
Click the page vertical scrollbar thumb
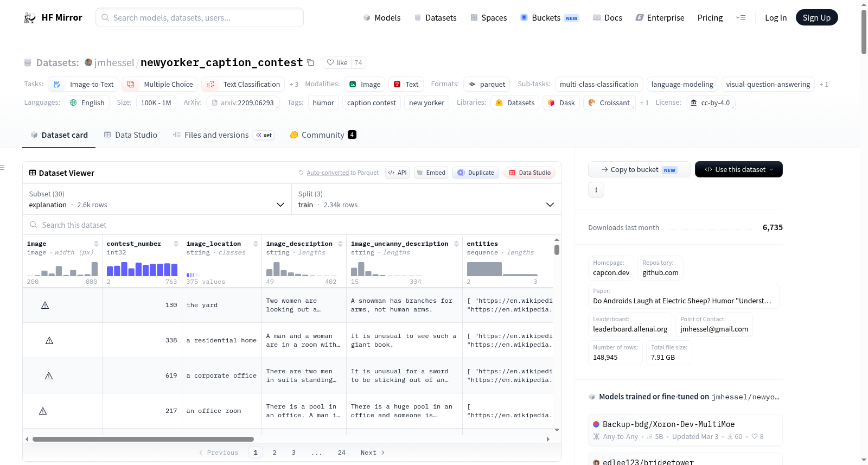coord(864,31)
